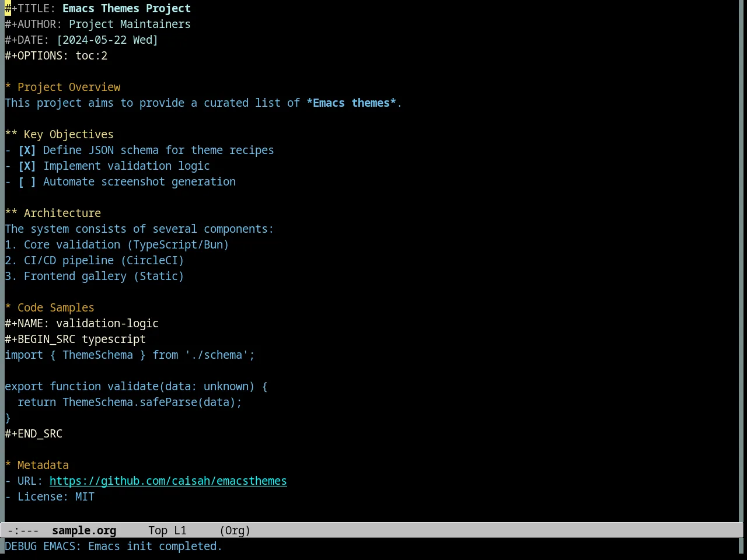Viewport: 747px width, 560px height.
Task: Click the 'toc:2' options value
Action: [x=92, y=56]
